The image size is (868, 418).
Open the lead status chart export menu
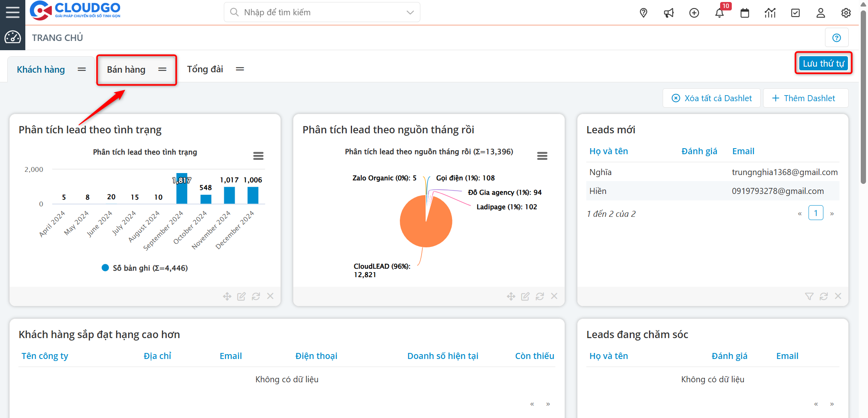(258, 156)
